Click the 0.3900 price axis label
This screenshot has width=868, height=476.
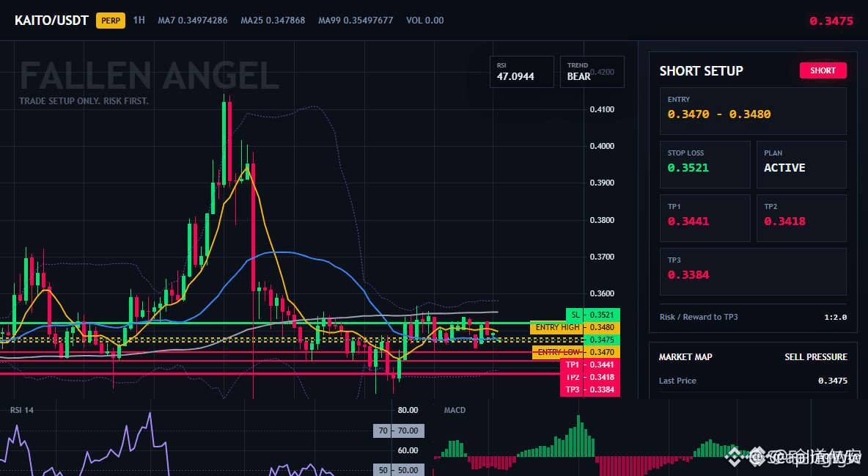point(602,183)
